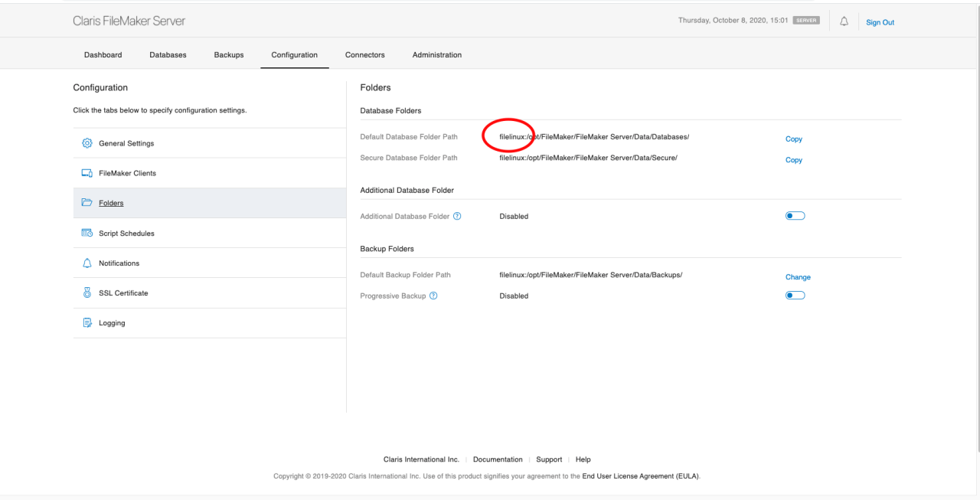Click the Default Backup Folder path text

coord(590,274)
